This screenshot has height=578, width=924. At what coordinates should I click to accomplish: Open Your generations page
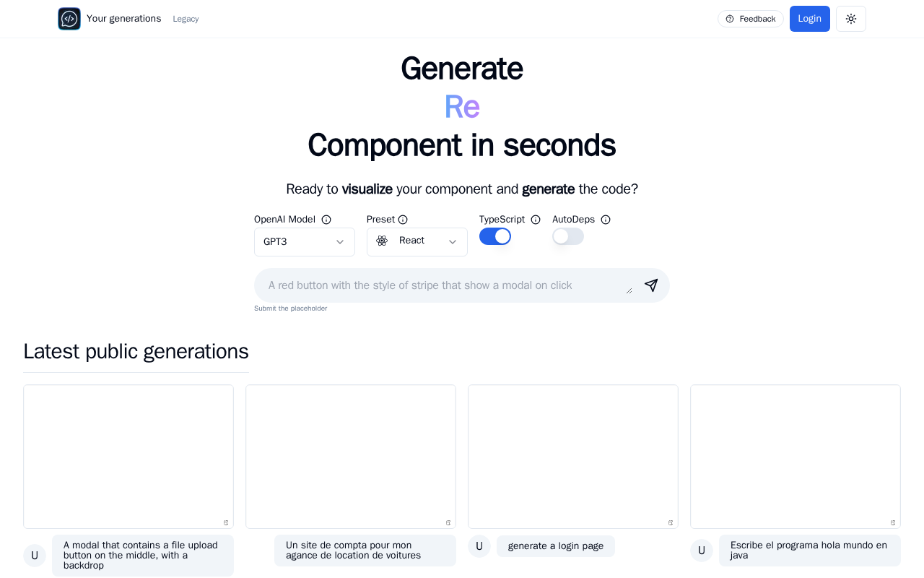tap(123, 19)
